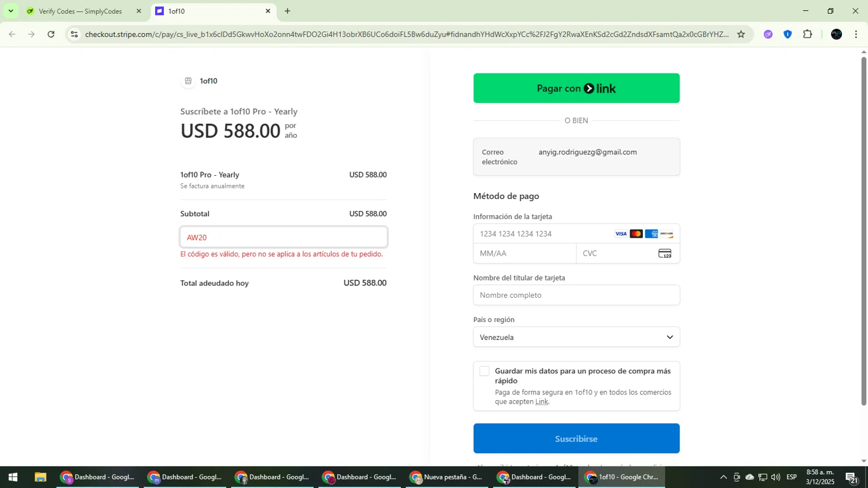
Task: Click the 1of10 merchant name
Action: point(208,81)
